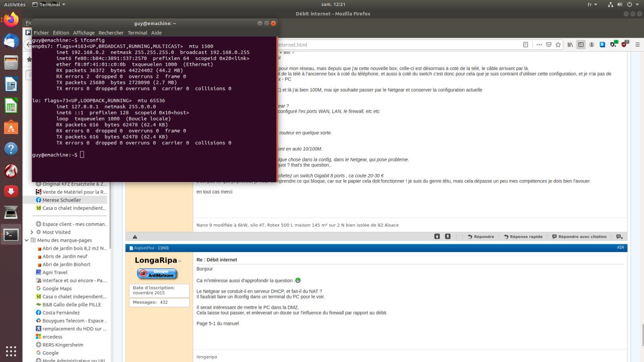Toggle the Firefox sidebar button
The height and width of the screenshot is (362, 644).
(x=581, y=45)
